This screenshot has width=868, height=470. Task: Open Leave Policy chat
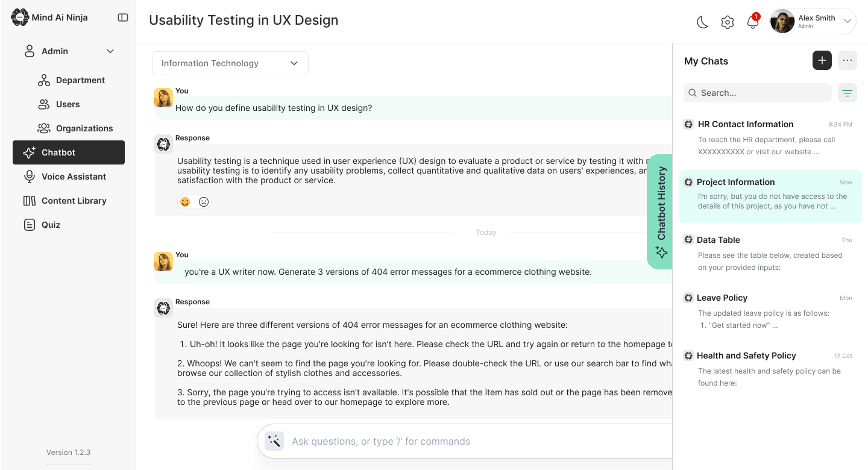tap(770, 312)
